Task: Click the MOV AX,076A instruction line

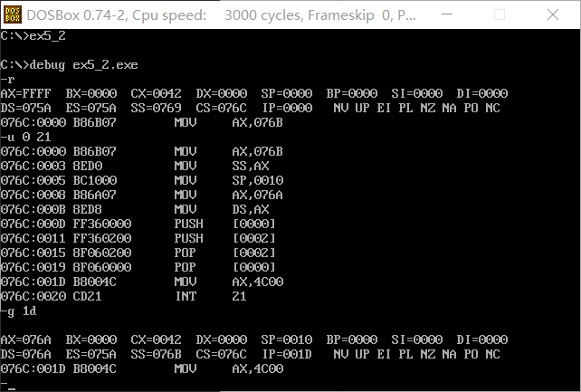Action: 142,195
